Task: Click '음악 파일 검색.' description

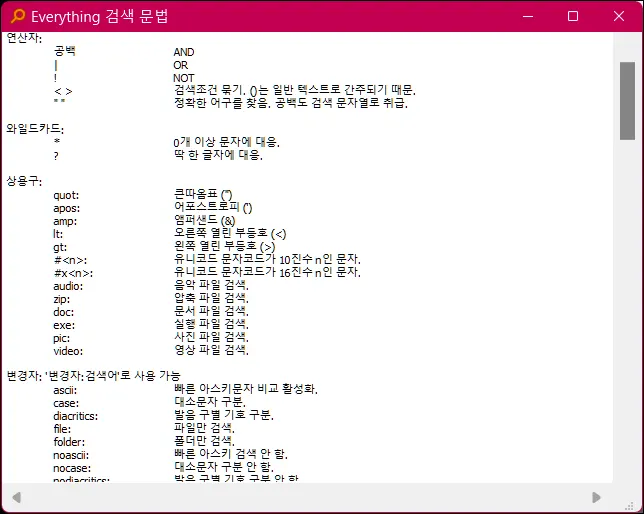Action: 211,284
